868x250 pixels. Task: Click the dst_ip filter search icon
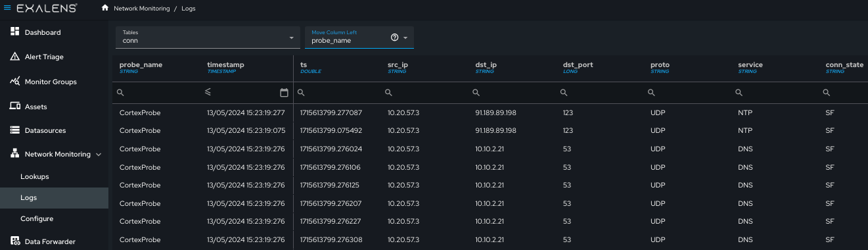[x=476, y=93]
